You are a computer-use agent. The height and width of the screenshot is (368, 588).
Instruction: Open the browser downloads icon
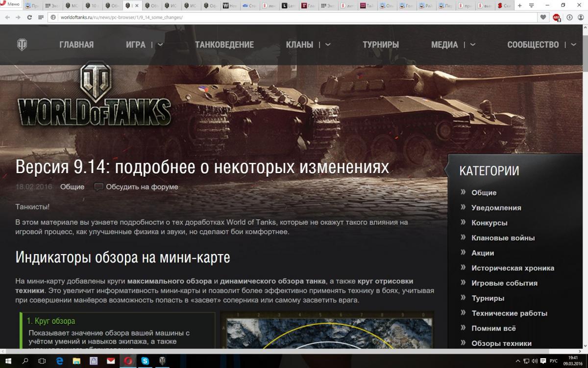pyautogui.click(x=569, y=17)
